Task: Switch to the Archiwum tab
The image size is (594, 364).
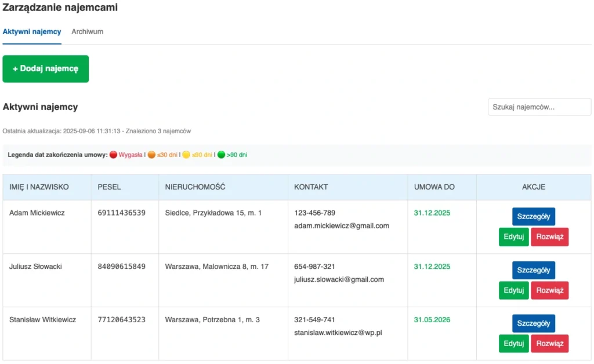Action: click(x=87, y=32)
